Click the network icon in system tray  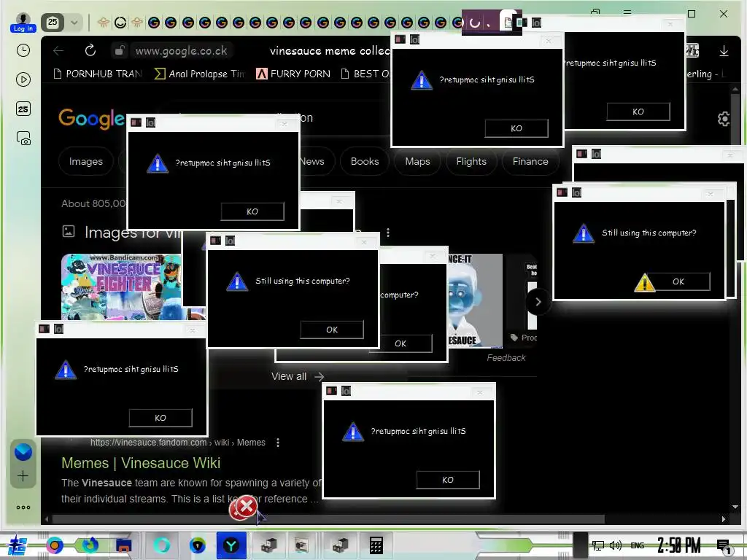pyautogui.click(x=598, y=545)
